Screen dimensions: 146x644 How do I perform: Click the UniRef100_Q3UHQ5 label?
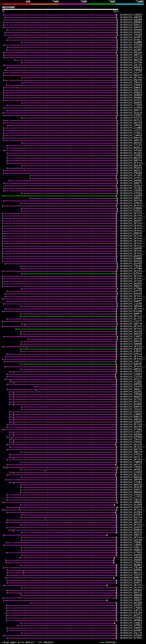click(131, 196)
